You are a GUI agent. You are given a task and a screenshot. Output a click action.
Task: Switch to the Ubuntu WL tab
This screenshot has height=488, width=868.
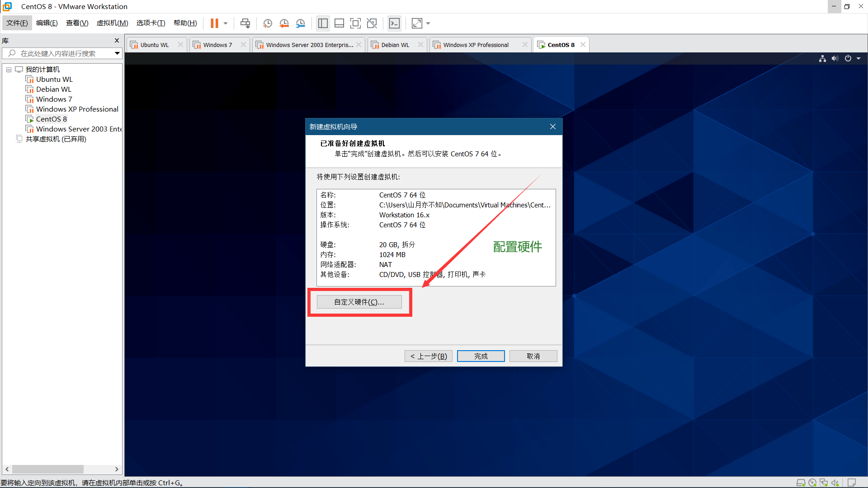[x=154, y=45]
